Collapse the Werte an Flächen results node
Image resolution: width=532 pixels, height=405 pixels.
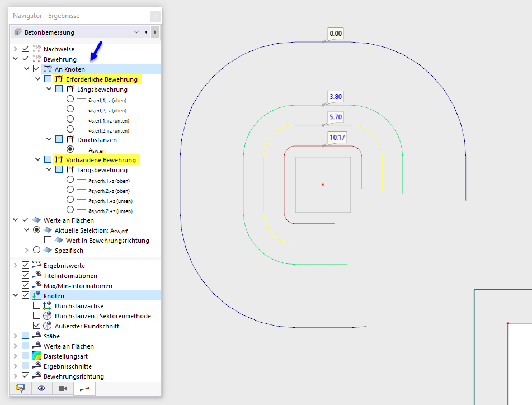click(16, 220)
